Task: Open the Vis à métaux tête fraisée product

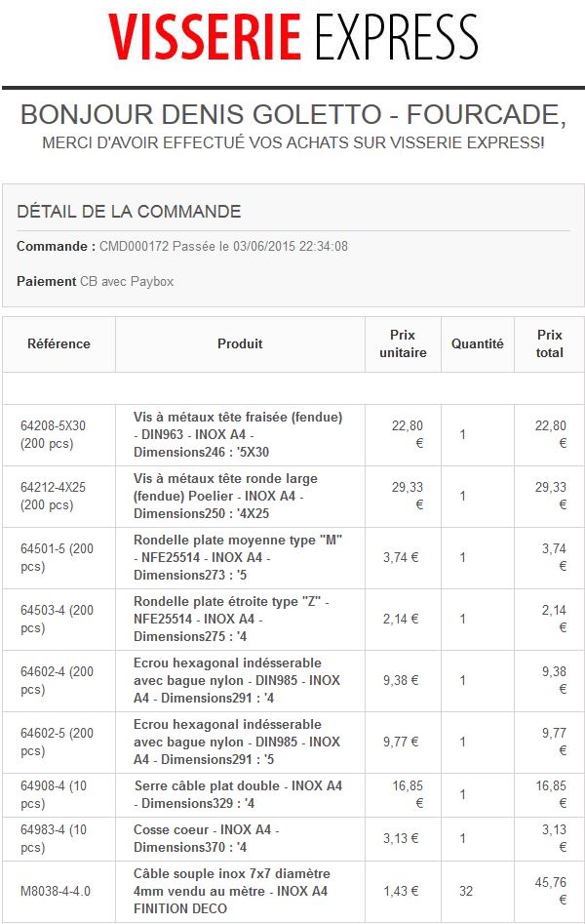Action: [238, 434]
